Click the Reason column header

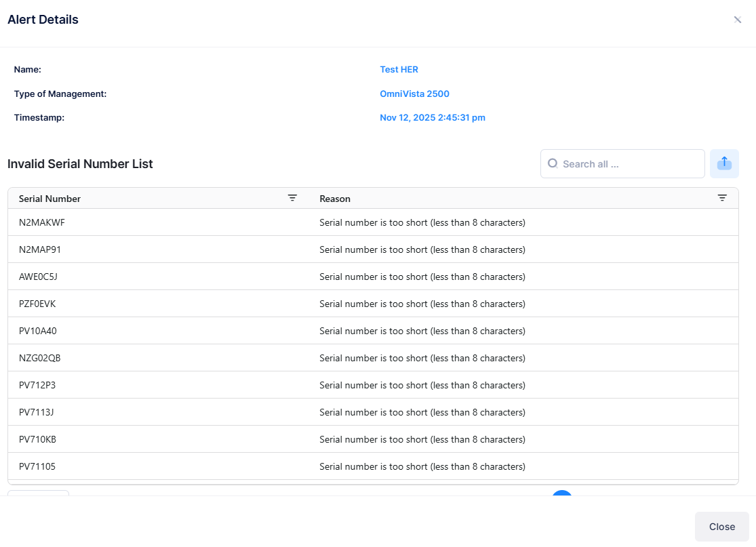click(x=335, y=199)
